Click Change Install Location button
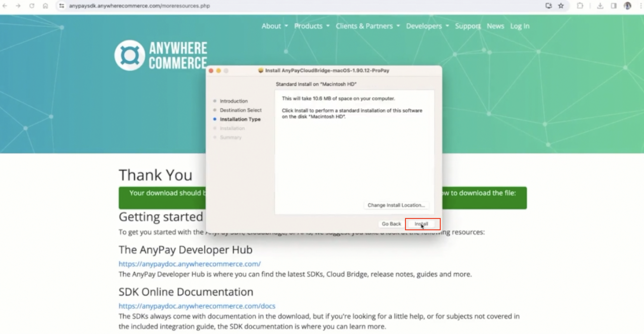Screen dimensions: 644x334 (x=396, y=205)
